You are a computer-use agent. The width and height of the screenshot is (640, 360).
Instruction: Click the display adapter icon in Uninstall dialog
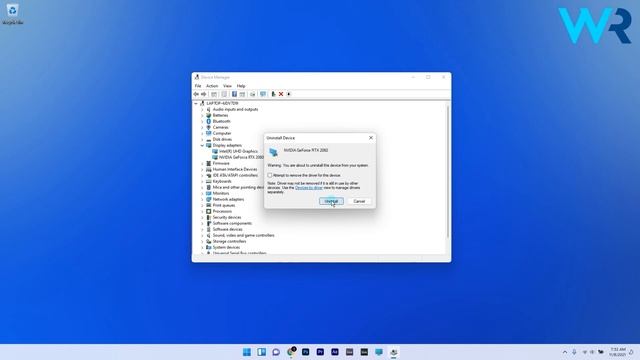(273, 152)
